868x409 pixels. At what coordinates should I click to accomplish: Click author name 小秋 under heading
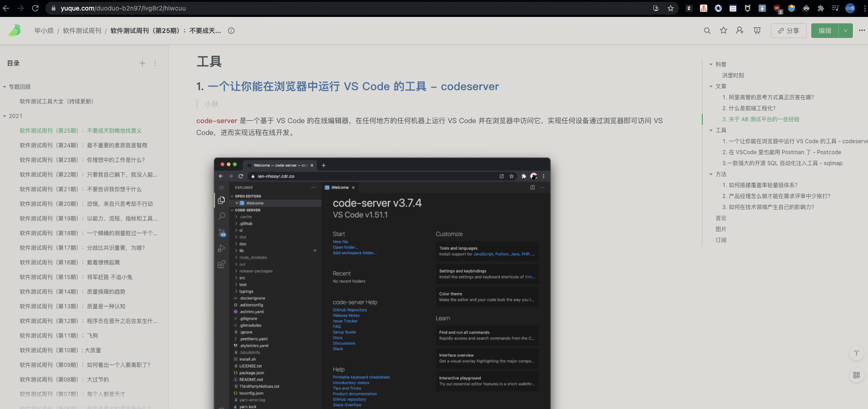[x=212, y=104]
